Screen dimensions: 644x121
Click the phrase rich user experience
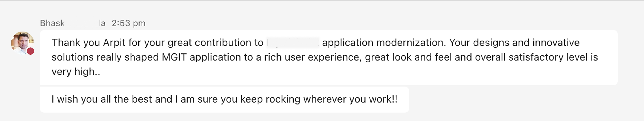coord(320,58)
